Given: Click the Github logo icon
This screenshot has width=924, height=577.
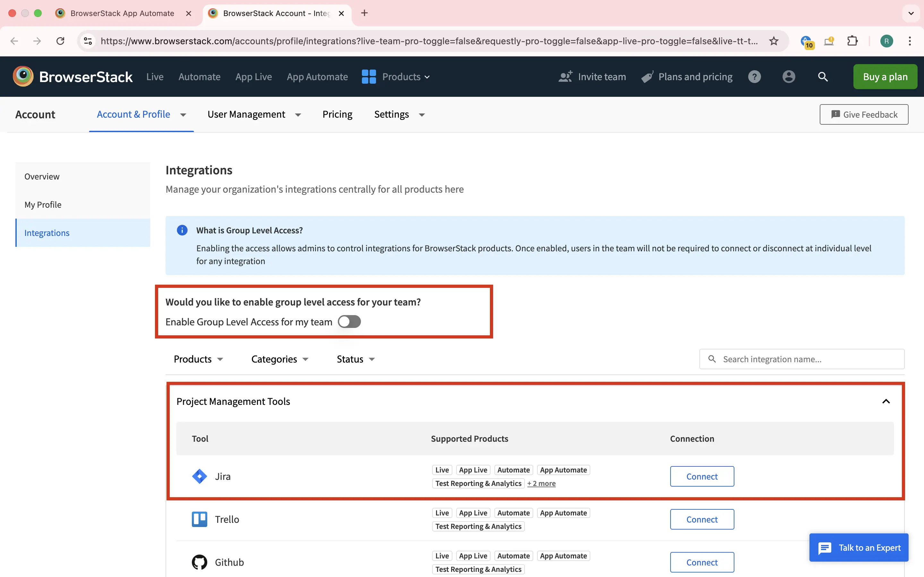Looking at the screenshot, I should 199,562.
